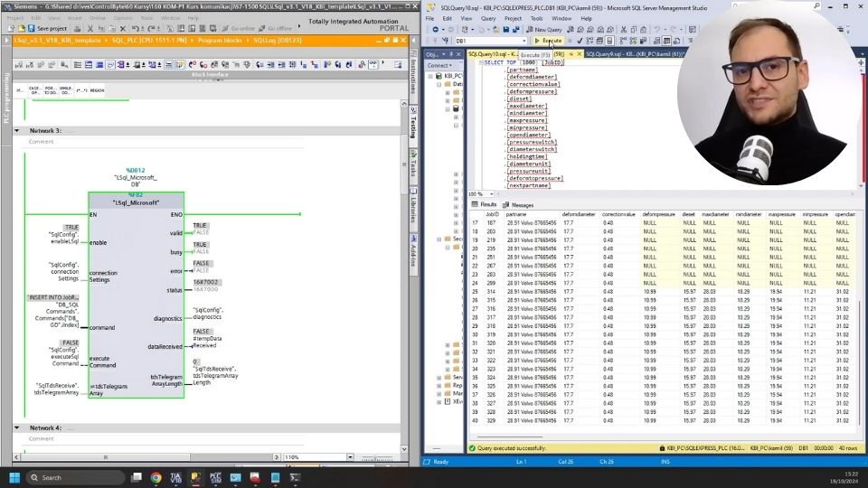Open the Online menu in TIA Portal
The image size is (868, 488).
click(x=97, y=18)
